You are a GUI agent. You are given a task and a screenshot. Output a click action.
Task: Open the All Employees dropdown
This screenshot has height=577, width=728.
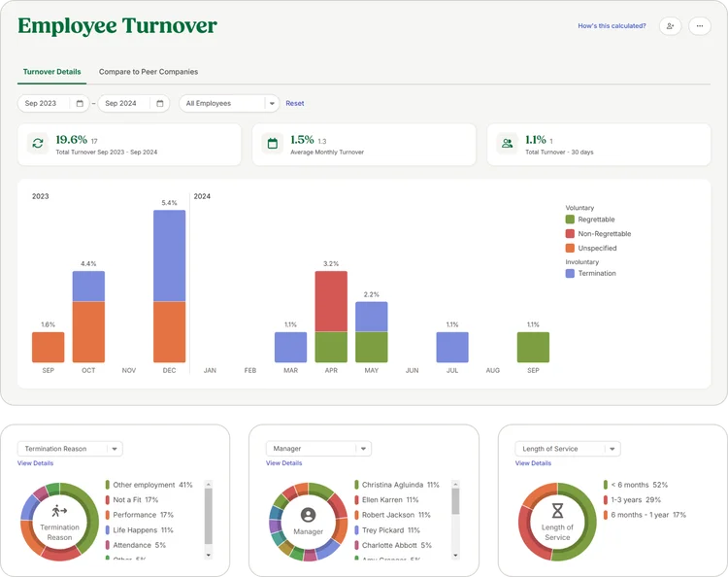click(230, 103)
